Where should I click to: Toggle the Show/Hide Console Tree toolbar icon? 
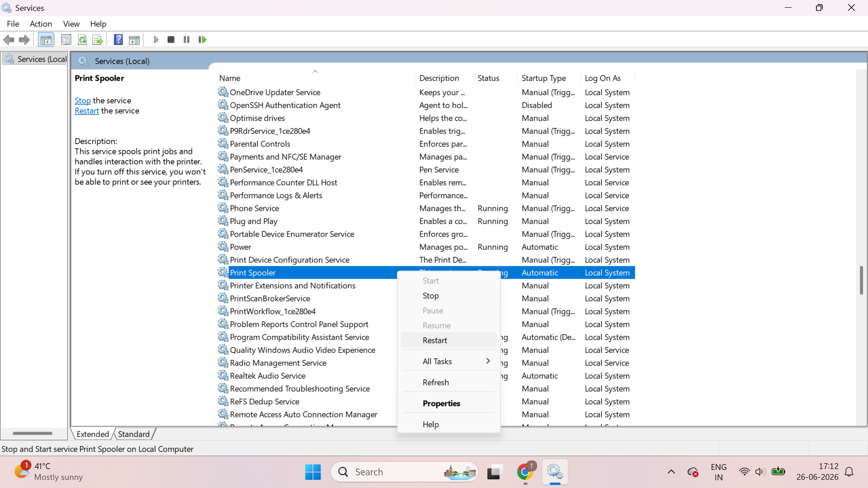click(46, 40)
